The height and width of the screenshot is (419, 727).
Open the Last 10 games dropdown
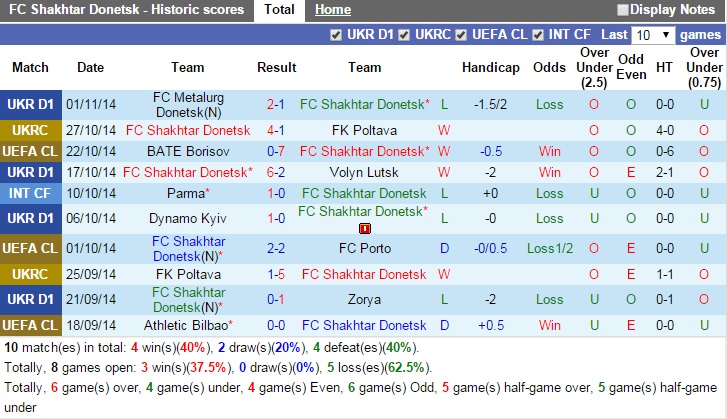coord(653,35)
